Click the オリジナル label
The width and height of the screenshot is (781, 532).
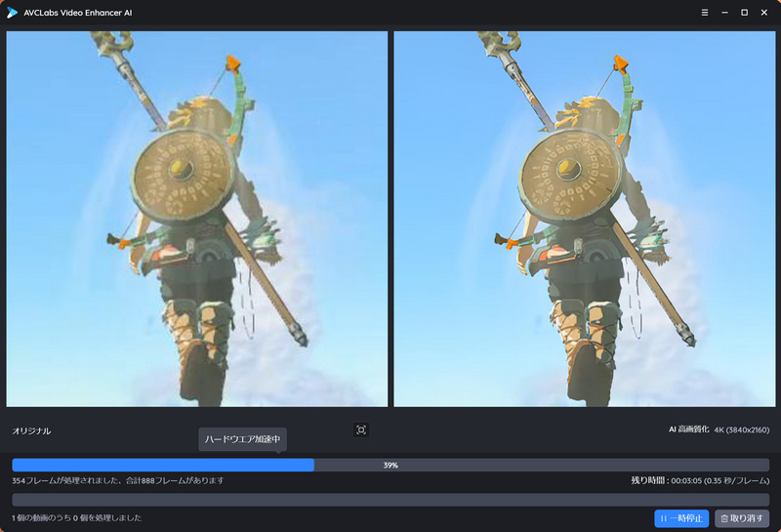click(31, 430)
